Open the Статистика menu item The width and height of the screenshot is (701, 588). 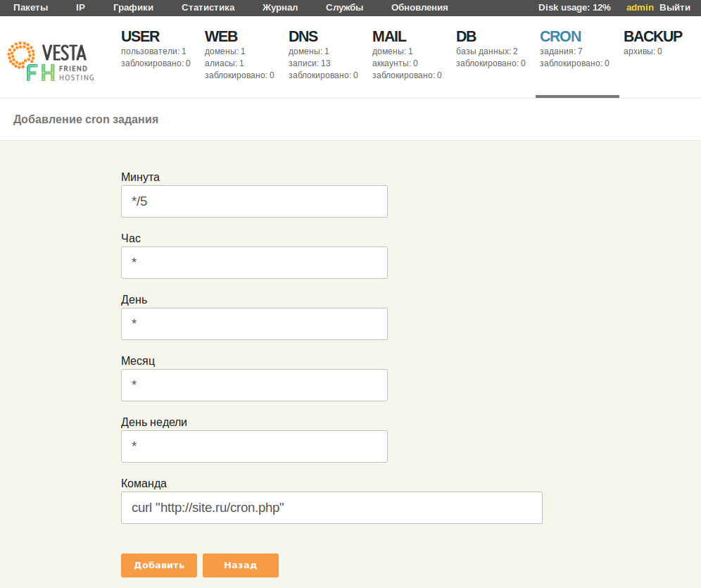[208, 8]
